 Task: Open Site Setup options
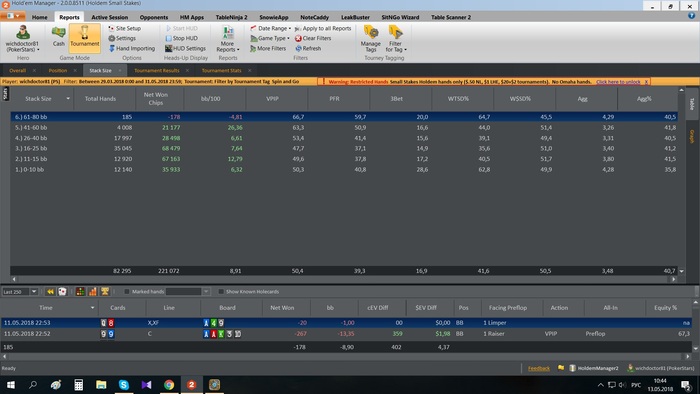[125, 28]
